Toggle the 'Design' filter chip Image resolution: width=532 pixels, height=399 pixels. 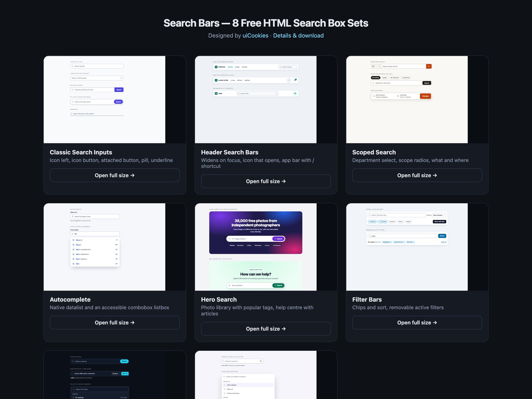pos(408,222)
